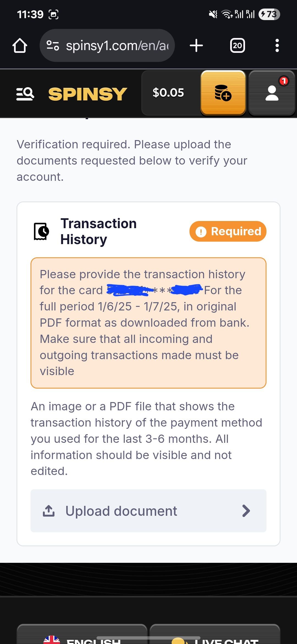Open the Spinsy search menu icon

coord(25,94)
